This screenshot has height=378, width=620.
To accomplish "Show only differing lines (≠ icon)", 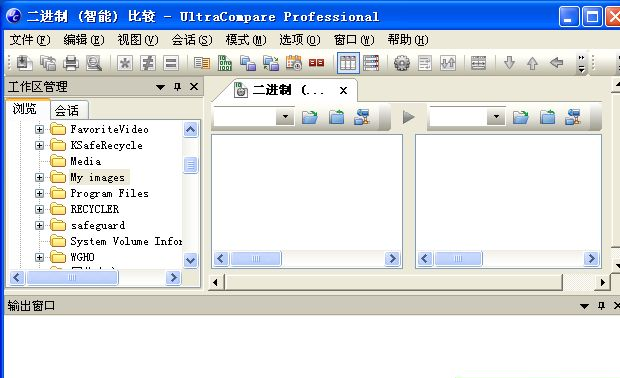I will (x=148, y=63).
